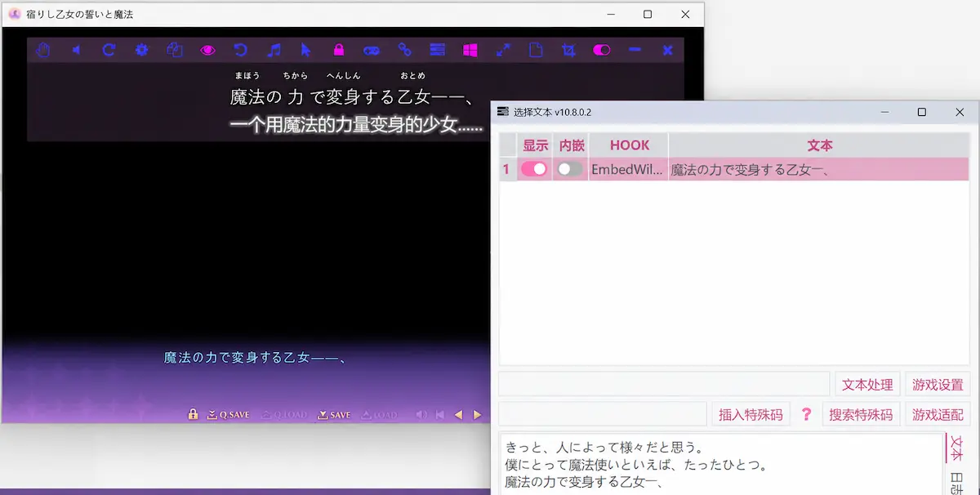The image size is (980, 495).
Task: Click the mouse cursor arrow icon
Action: click(x=306, y=51)
